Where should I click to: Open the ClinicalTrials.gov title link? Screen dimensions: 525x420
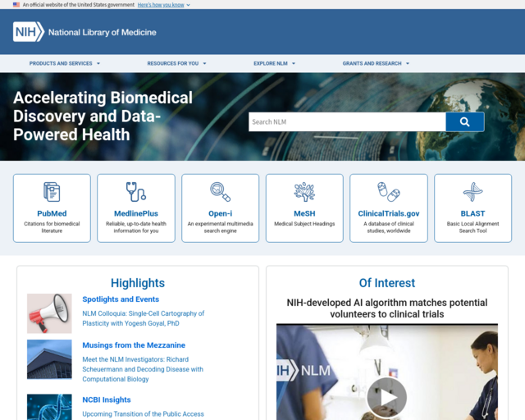point(389,213)
